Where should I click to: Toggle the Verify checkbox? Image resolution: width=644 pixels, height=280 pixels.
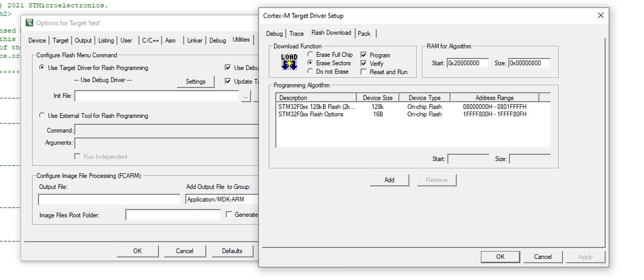tap(364, 63)
